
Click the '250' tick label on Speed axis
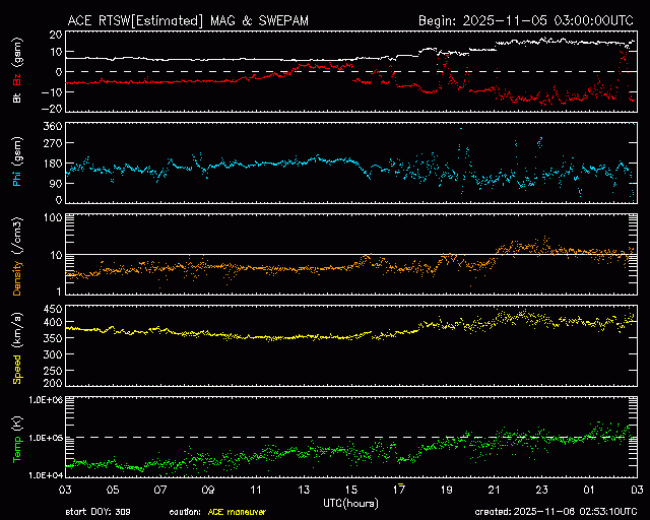click(53, 371)
